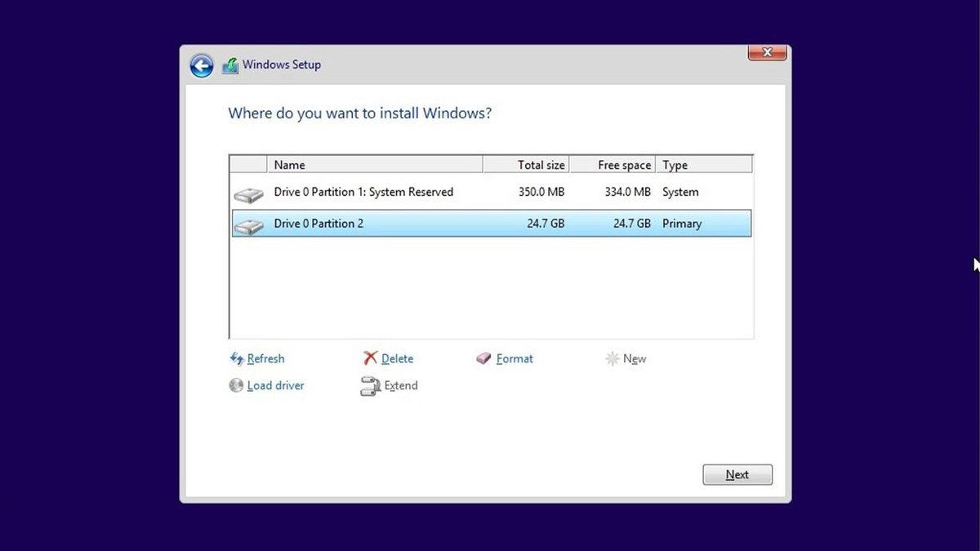
Task: Activate the Refresh link
Action: tap(264, 358)
